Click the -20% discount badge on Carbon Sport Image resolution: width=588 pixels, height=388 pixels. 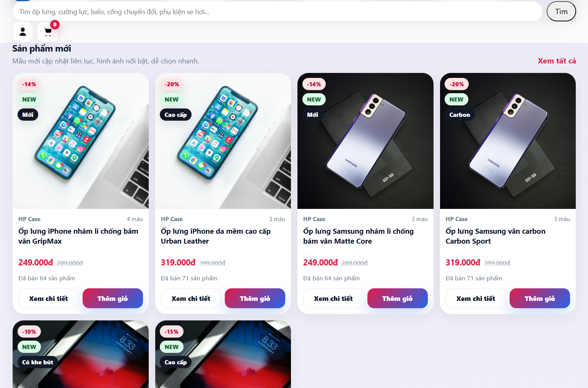(x=456, y=84)
